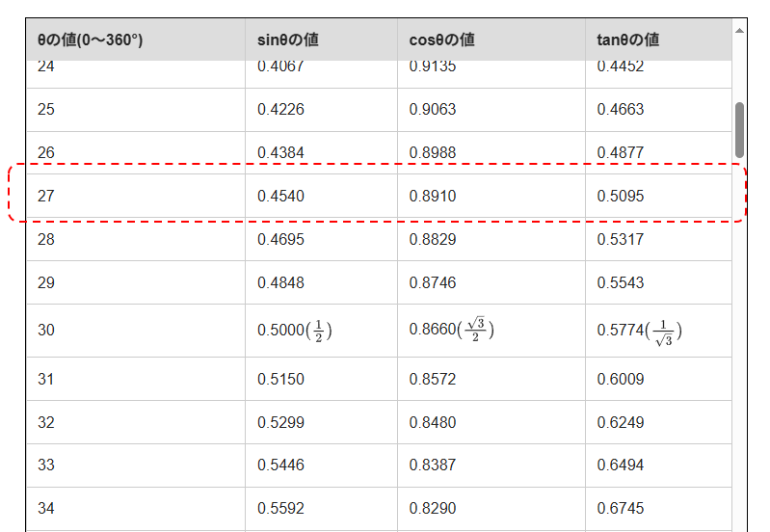Click the tan 30 cell with 1/√3 fraction

pos(639,331)
